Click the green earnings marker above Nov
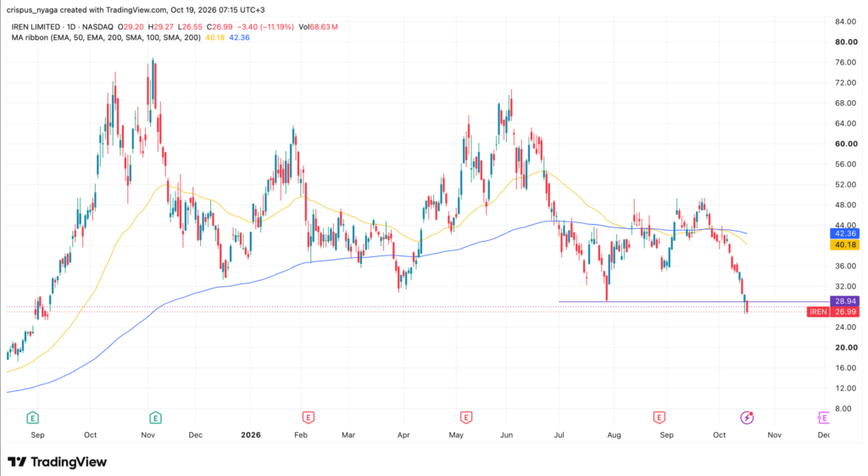 tap(155, 417)
